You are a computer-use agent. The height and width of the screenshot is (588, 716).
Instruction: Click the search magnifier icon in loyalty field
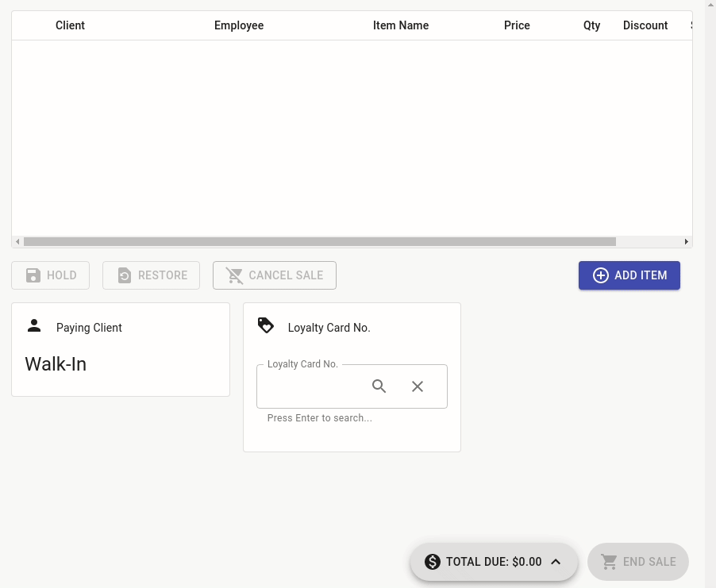point(379,386)
